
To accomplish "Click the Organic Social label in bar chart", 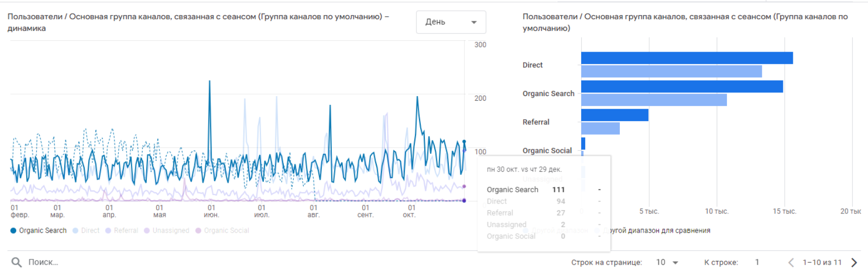I will 547,151.
